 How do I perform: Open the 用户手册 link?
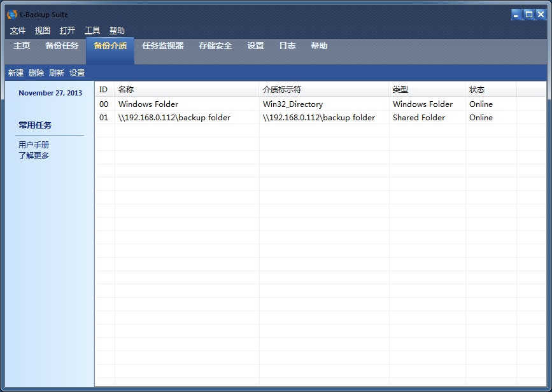point(34,145)
